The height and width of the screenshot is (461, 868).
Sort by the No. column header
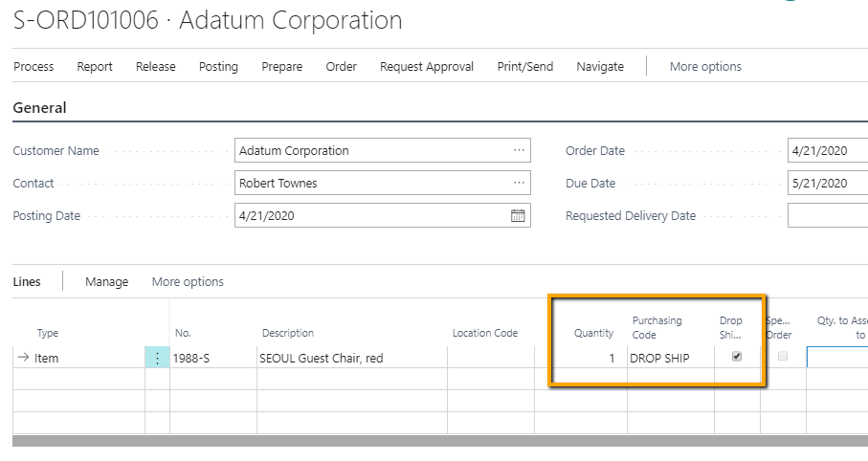tap(183, 333)
